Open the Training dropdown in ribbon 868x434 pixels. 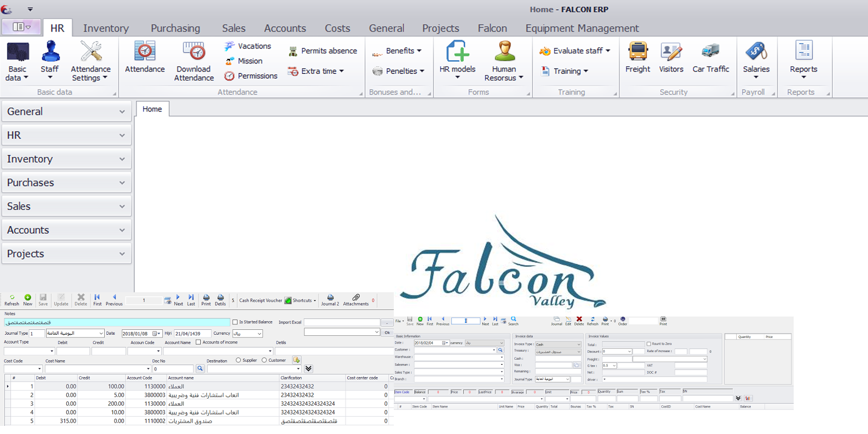565,71
